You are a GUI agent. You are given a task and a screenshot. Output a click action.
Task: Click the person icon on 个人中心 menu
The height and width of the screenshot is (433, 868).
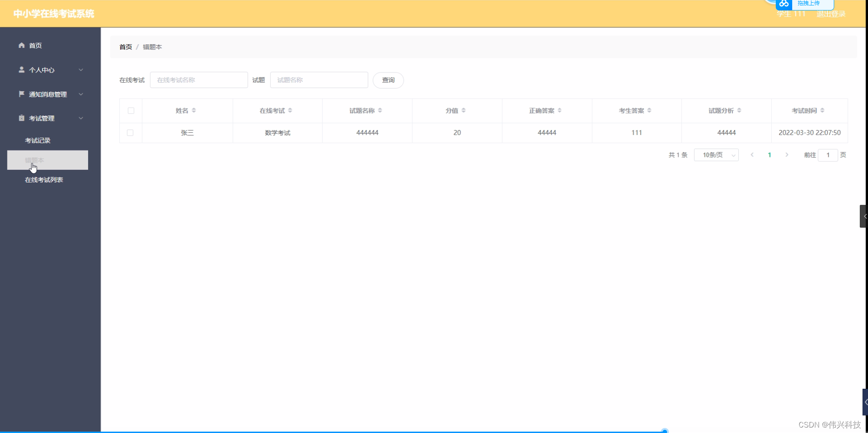[x=21, y=69]
